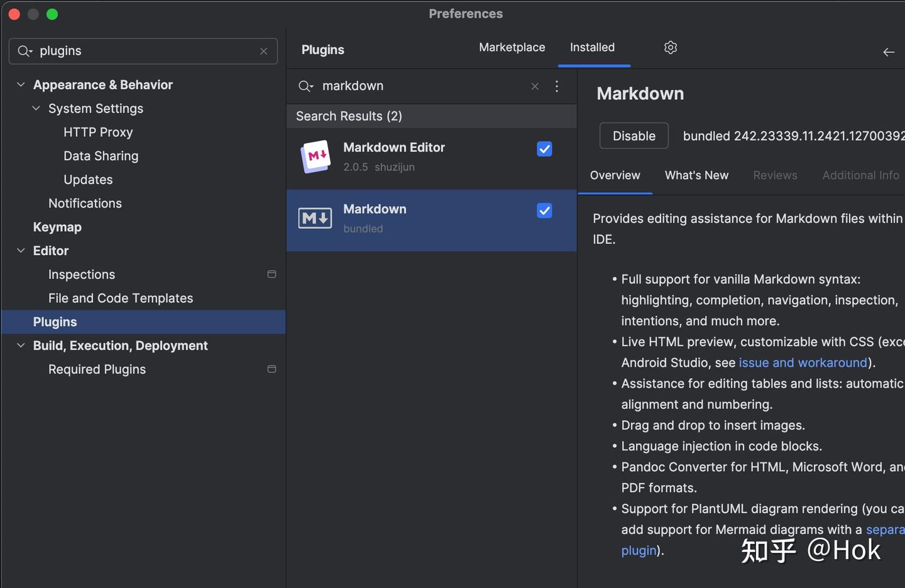
Task: Collapse Build, Execution, Deployment section
Action: pos(21,346)
